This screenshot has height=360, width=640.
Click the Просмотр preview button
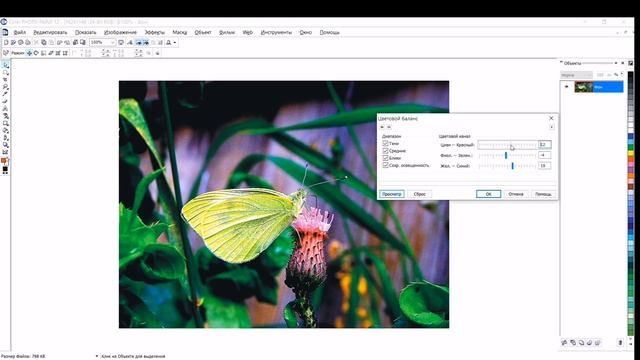pyautogui.click(x=391, y=194)
